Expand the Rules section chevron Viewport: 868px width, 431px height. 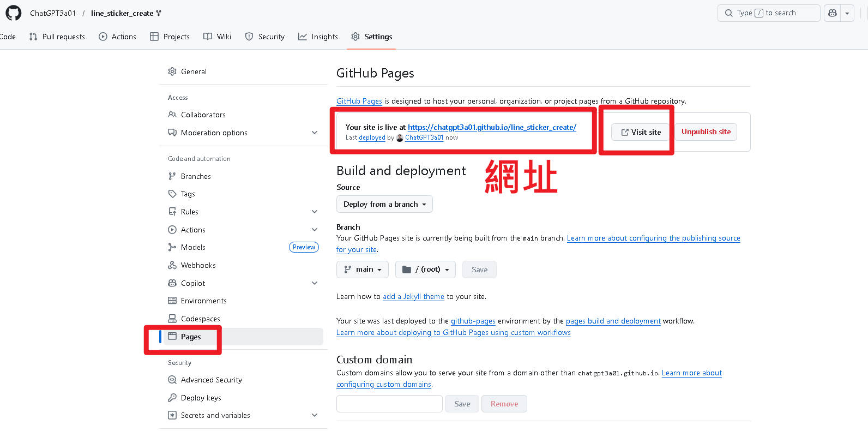click(x=315, y=212)
